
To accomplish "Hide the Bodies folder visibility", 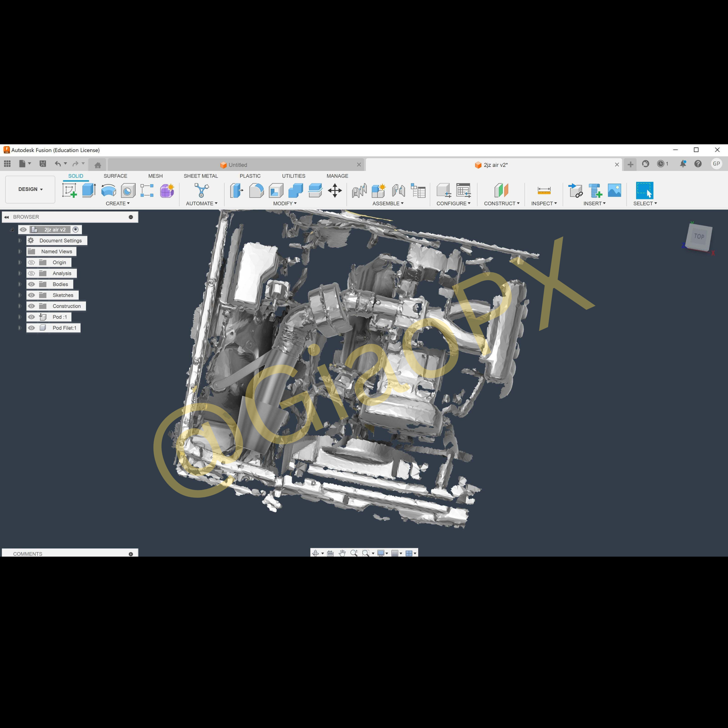I will click(32, 284).
